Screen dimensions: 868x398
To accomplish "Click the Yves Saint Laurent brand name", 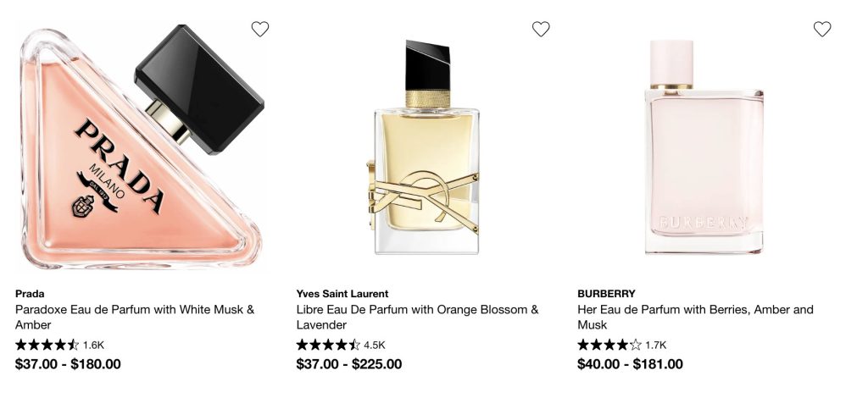I will tap(342, 294).
